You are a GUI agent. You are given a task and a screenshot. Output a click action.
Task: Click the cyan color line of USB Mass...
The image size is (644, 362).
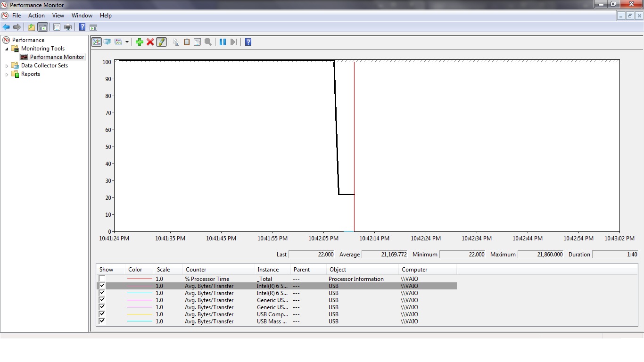point(140,321)
